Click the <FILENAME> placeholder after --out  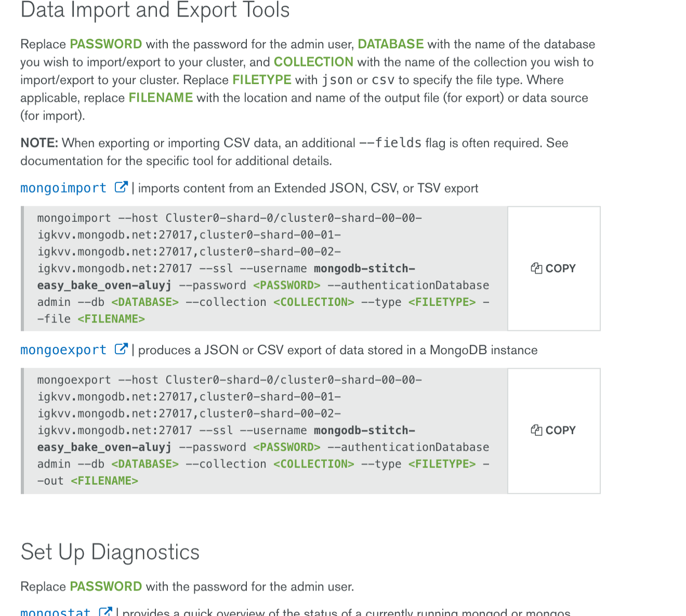click(104, 481)
